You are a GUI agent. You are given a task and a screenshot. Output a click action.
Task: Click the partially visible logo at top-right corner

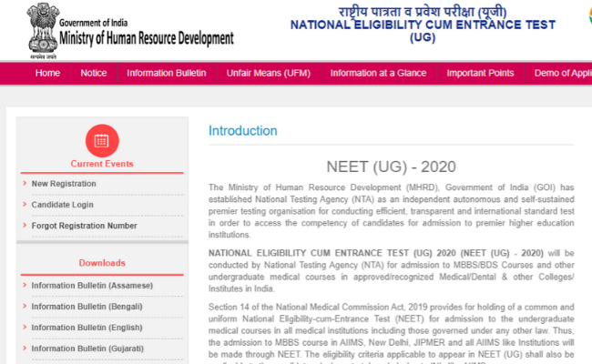click(x=586, y=15)
